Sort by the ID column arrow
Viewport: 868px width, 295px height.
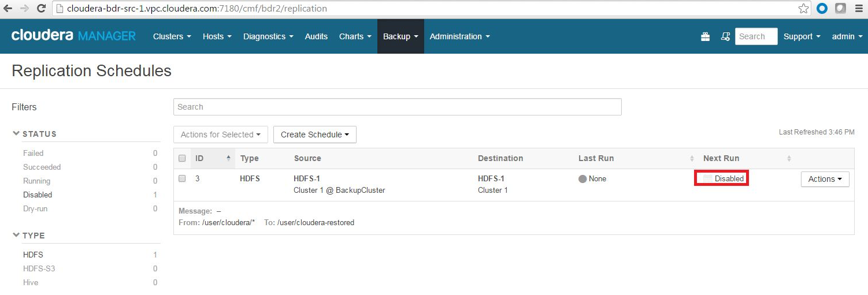(x=228, y=158)
